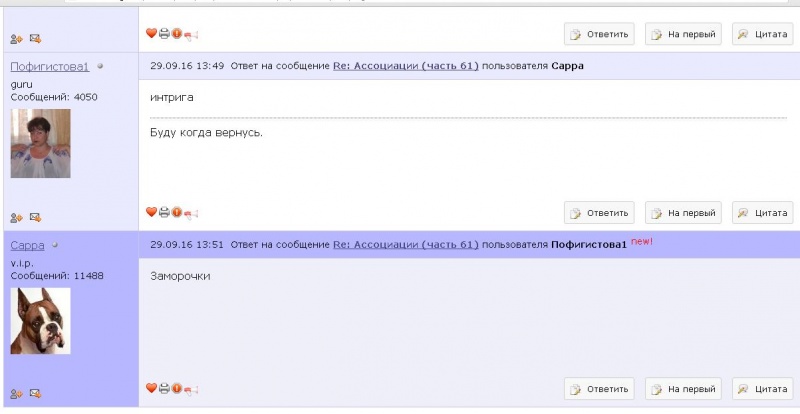The image size is (800, 414).
Task: Open Пофигистова1 user profile link
Action: point(50,67)
